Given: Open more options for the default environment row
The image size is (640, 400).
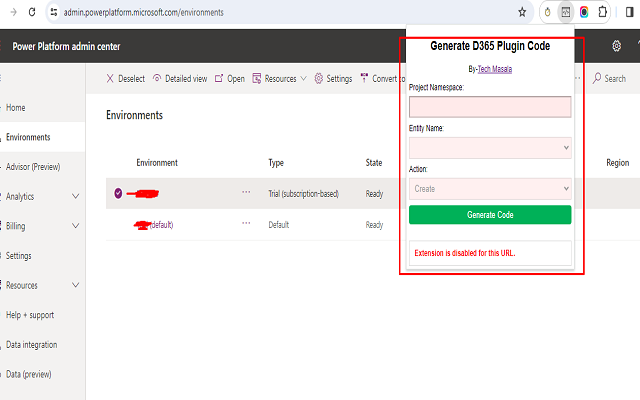Looking at the screenshot, I should pos(246,223).
